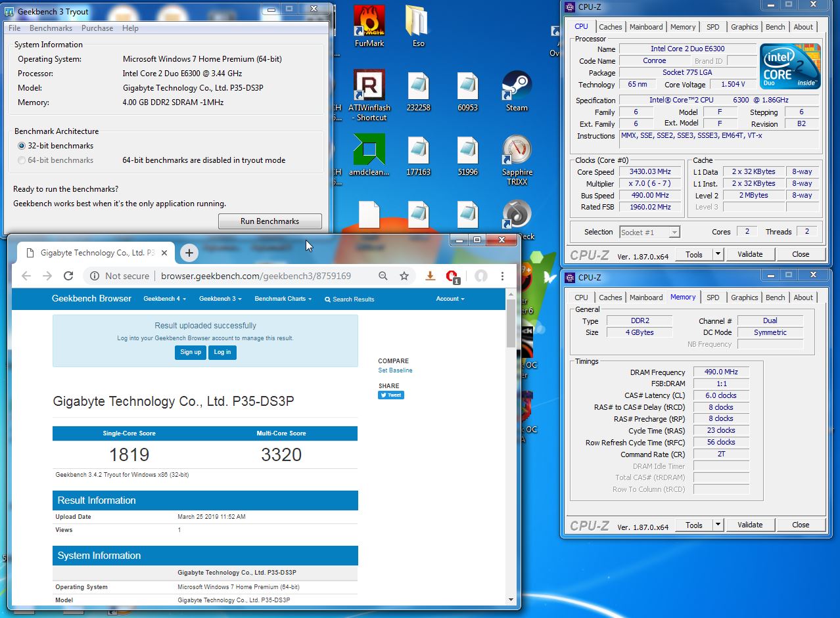Screen dimensions: 840x618
Task: Switch to About tab in upper CPU-Z
Action: (803, 27)
